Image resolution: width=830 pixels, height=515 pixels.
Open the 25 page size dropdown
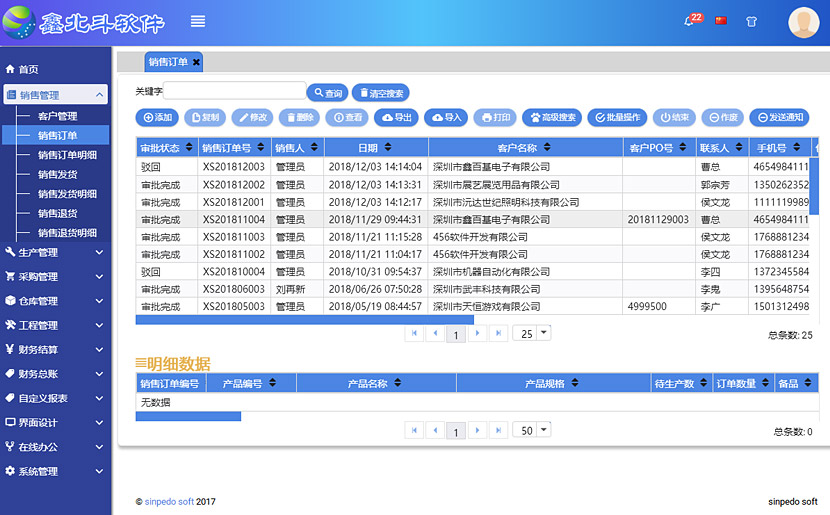pyautogui.click(x=532, y=333)
